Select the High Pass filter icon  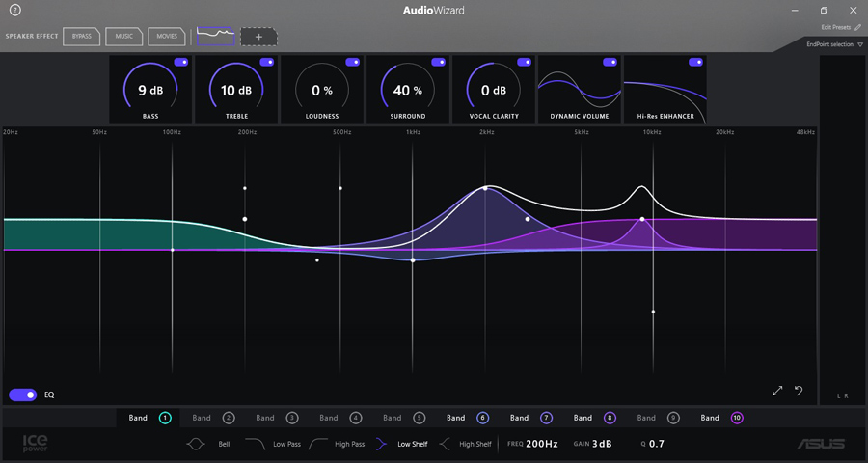tap(318, 444)
